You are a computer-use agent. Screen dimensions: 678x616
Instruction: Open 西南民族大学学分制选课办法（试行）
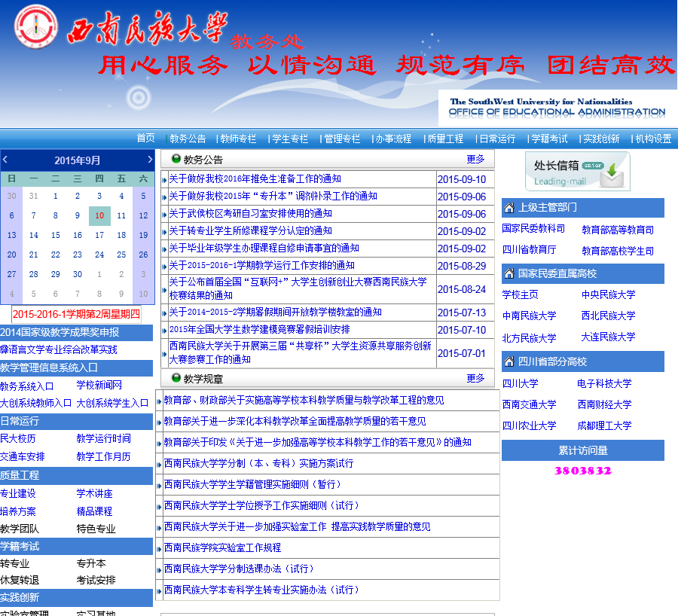tap(239, 569)
